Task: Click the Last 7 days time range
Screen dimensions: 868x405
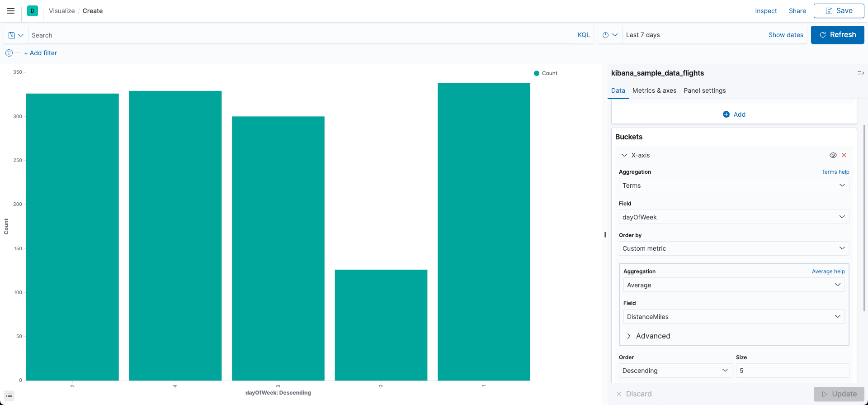Action: pyautogui.click(x=643, y=35)
